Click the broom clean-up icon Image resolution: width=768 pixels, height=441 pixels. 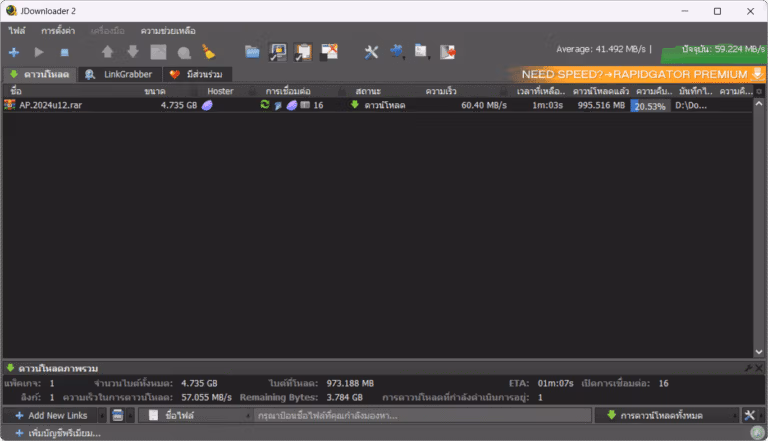[x=209, y=51]
